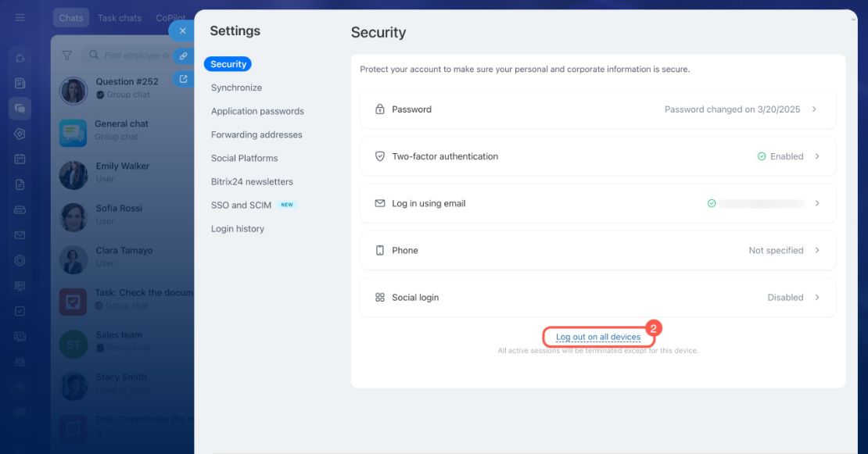Image resolution: width=868 pixels, height=454 pixels.
Task: Open the General chat conversation
Action: [123, 132]
